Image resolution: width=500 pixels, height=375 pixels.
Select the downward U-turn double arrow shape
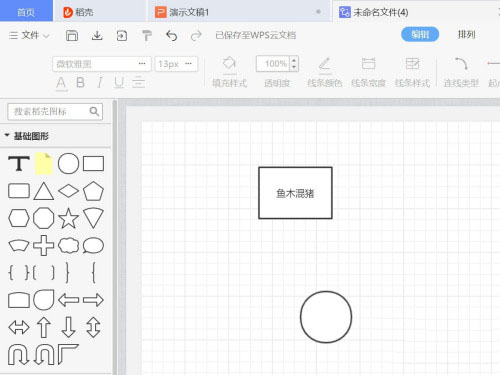44,355
